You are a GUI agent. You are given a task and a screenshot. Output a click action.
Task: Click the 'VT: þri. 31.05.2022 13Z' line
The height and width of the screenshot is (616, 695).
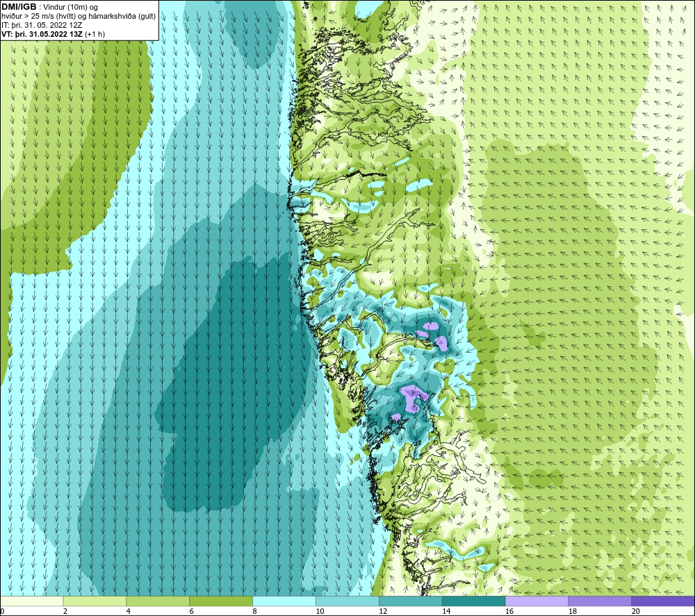pos(54,34)
